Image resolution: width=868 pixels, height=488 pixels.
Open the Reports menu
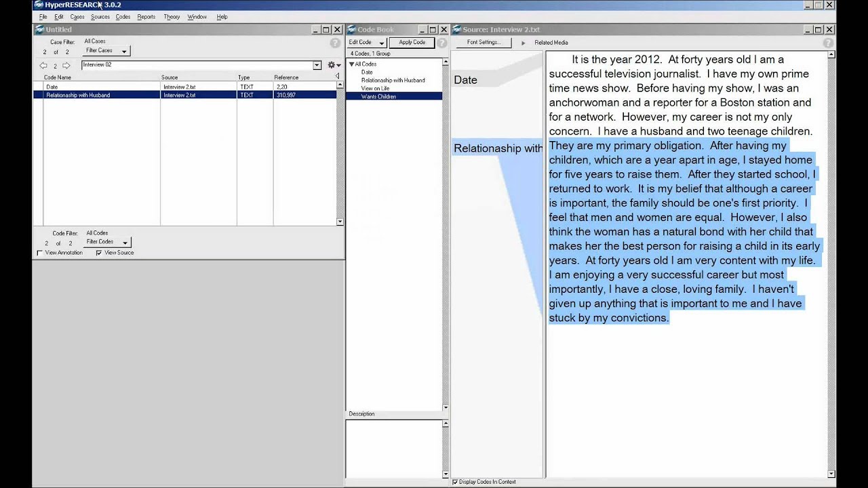click(146, 17)
